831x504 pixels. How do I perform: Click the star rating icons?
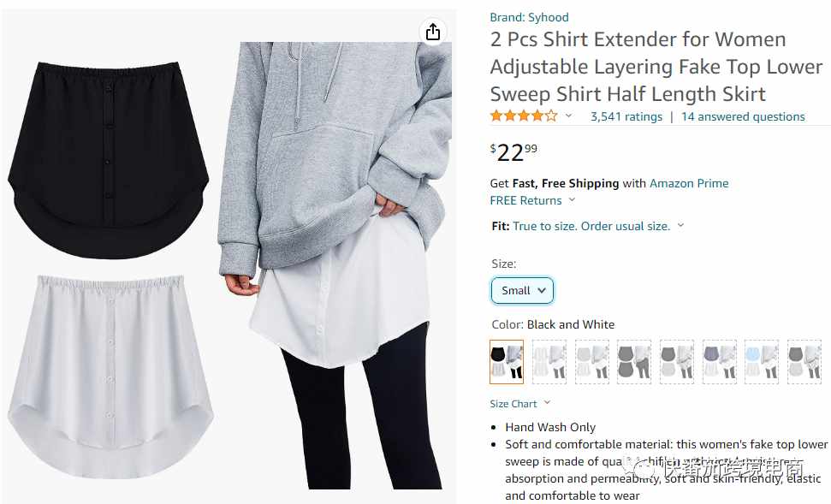(524, 116)
